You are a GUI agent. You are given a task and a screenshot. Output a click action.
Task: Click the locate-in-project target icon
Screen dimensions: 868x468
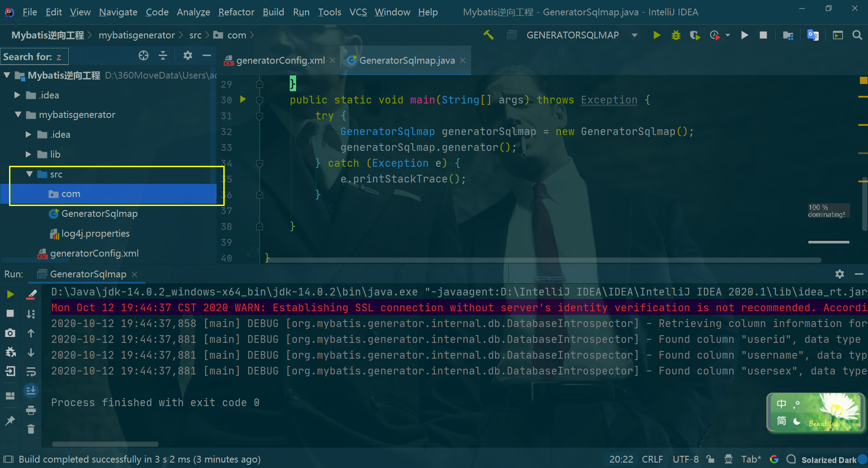(143, 56)
